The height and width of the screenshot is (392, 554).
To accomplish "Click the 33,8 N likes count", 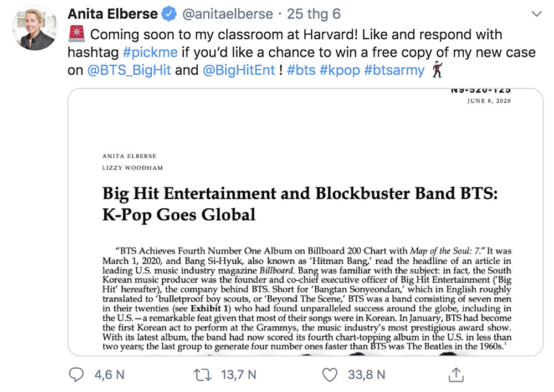I will click(x=366, y=375).
